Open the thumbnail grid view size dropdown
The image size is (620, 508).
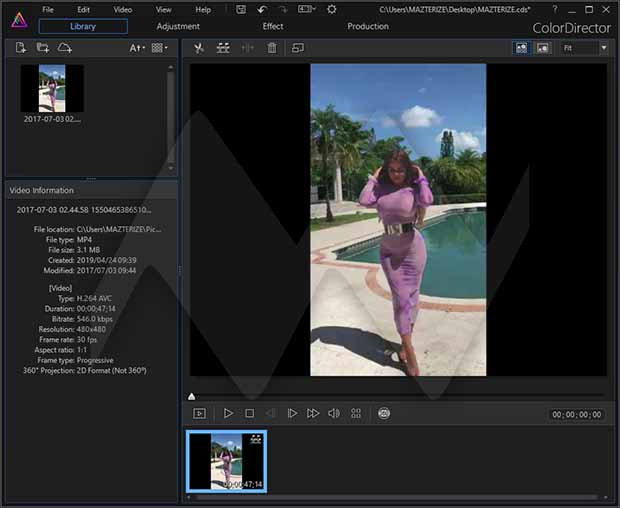(159, 48)
